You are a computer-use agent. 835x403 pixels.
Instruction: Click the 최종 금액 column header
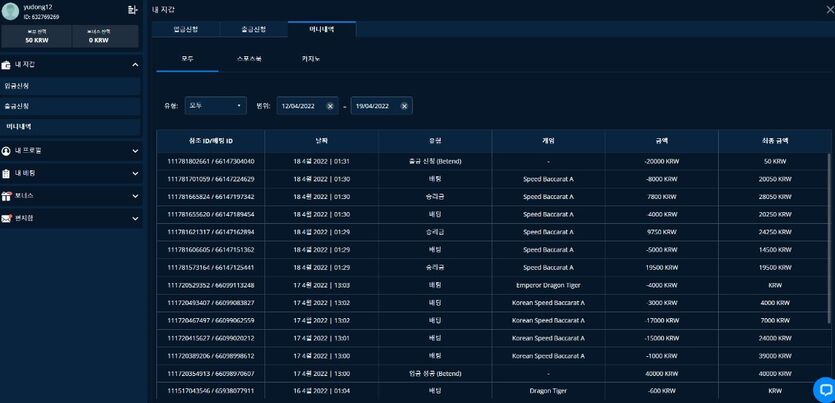tap(775, 142)
